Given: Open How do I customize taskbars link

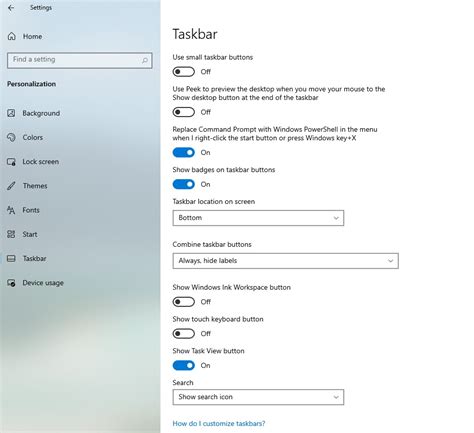Looking at the screenshot, I should [219, 423].
